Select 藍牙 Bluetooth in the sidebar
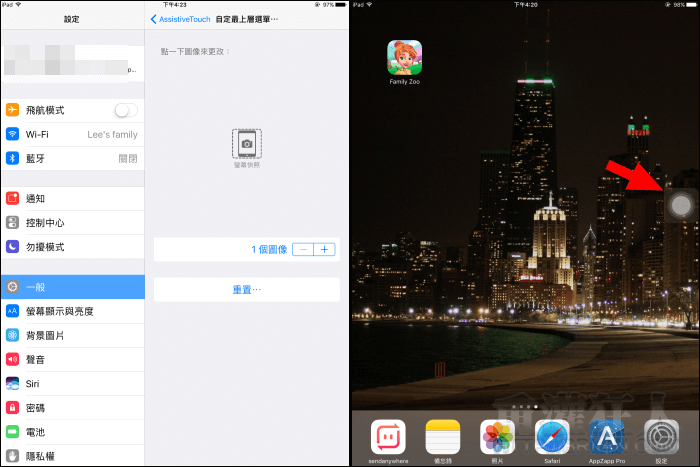700x467 pixels. tap(72, 158)
